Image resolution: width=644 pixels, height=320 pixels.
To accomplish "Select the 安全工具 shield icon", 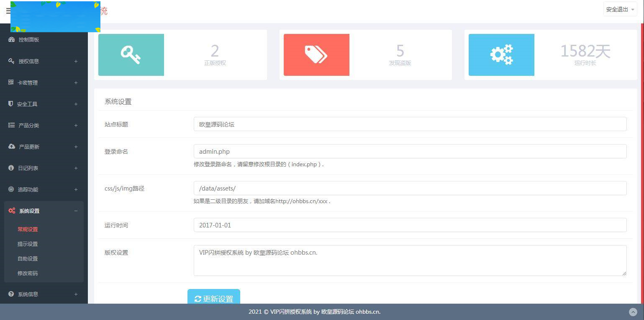I will click(10, 104).
